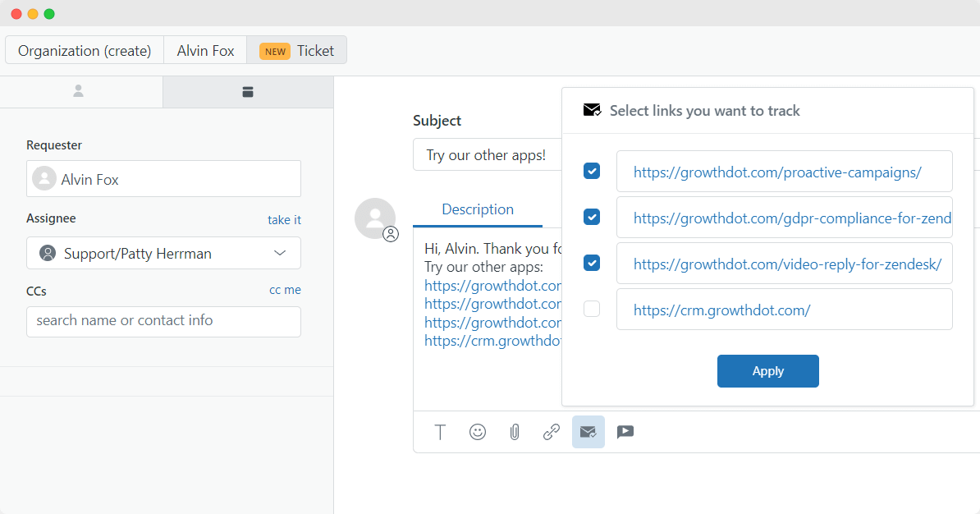The width and height of the screenshot is (980, 514).
Task: Click the Subject label
Action: click(x=437, y=121)
